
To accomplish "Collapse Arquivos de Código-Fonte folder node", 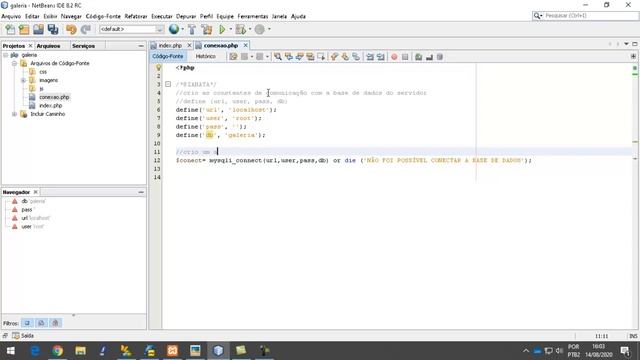I will (x=14, y=63).
